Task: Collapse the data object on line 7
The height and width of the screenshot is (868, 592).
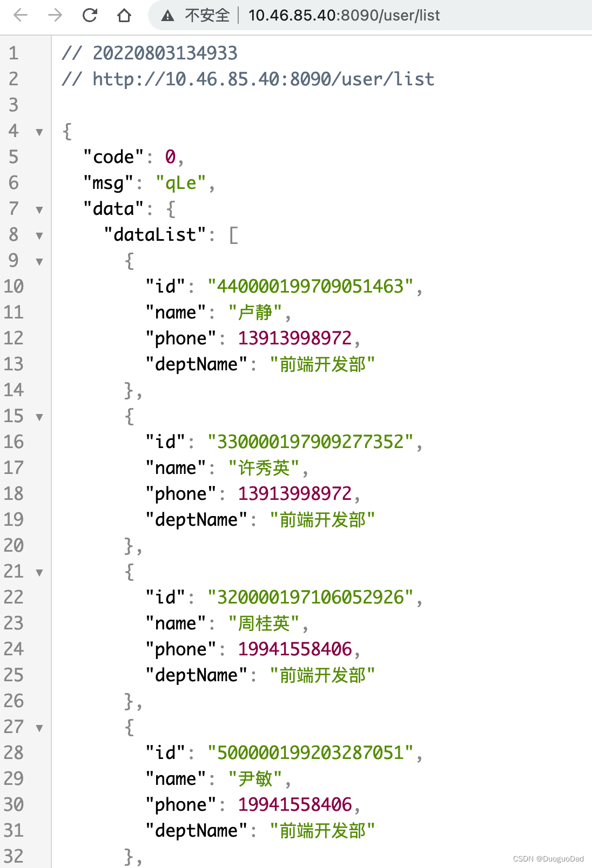Action: tap(38, 209)
